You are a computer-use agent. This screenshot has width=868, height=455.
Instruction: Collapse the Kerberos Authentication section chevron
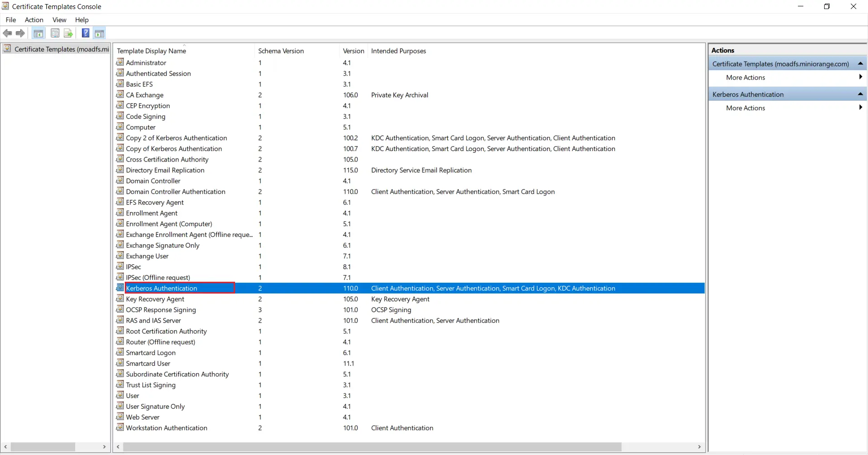pos(860,94)
